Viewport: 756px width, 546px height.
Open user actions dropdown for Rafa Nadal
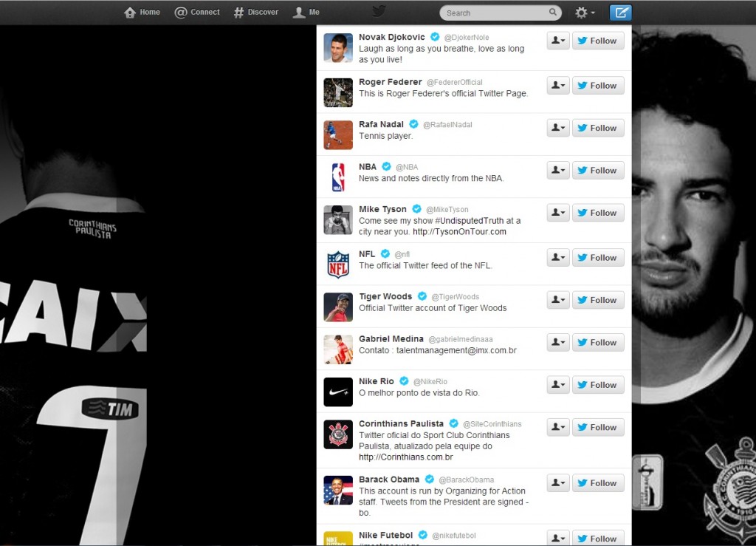click(558, 129)
